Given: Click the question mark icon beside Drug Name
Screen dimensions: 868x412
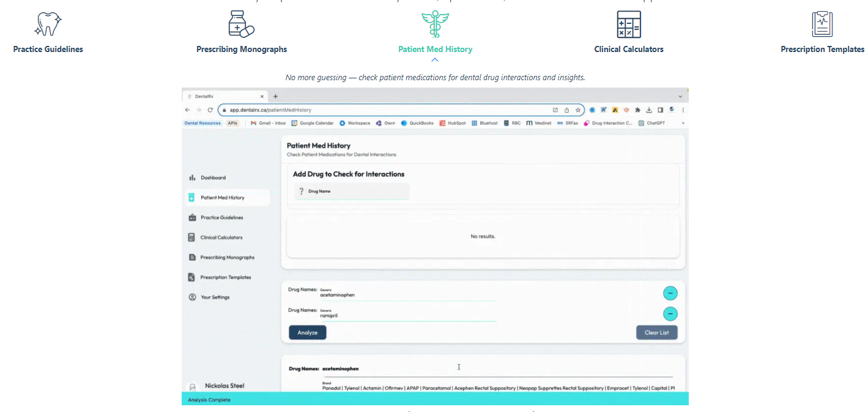Looking at the screenshot, I should tap(301, 191).
